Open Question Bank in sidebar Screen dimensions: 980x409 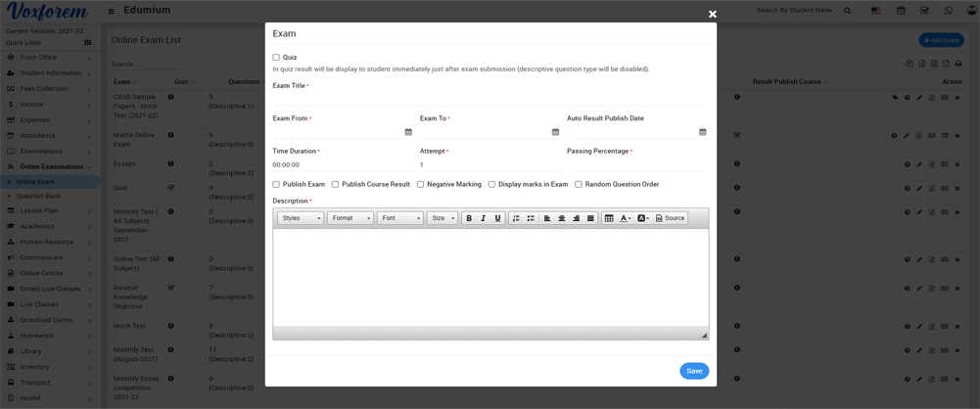click(x=40, y=197)
